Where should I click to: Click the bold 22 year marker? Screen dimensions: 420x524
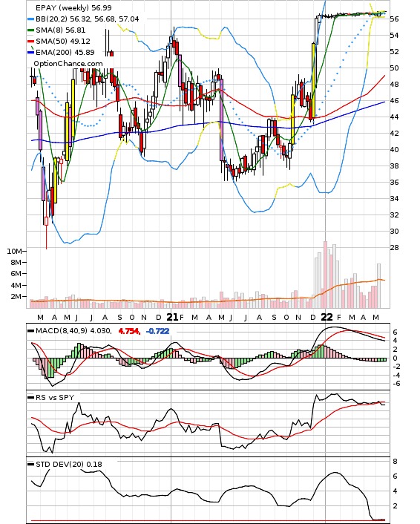click(x=327, y=317)
